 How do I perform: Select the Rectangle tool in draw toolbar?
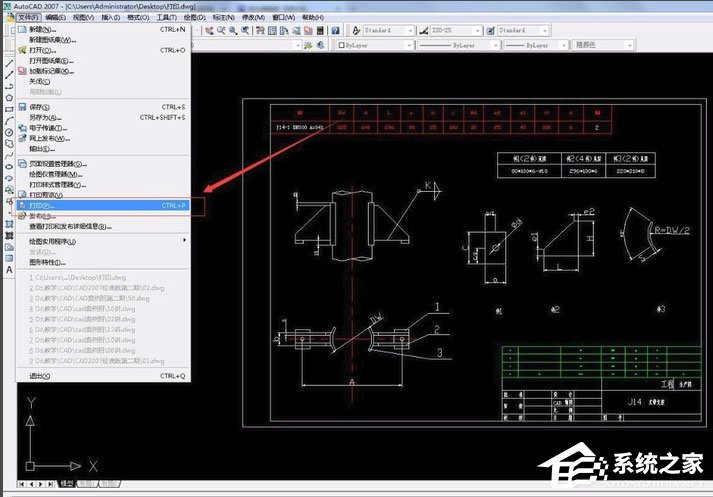click(x=9, y=109)
